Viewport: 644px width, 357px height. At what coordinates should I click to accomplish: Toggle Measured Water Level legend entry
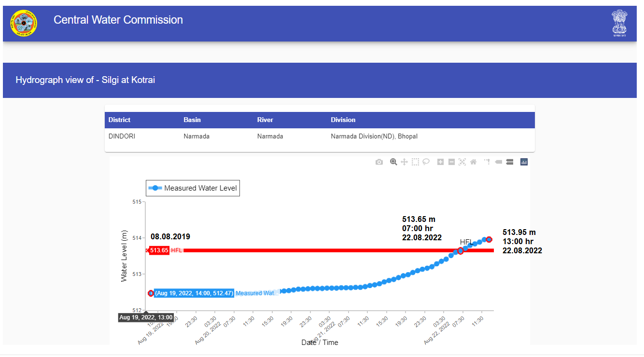193,188
